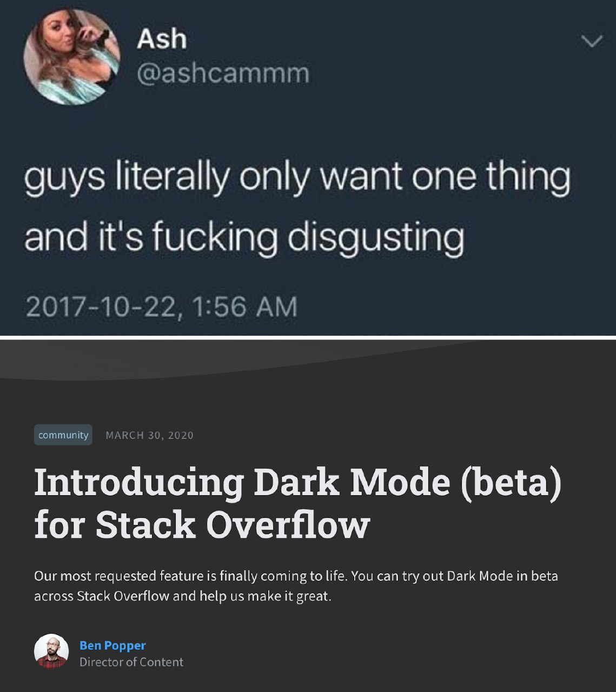Click the community tag
Viewport: 616px width, 692px height.
point(63,435)
